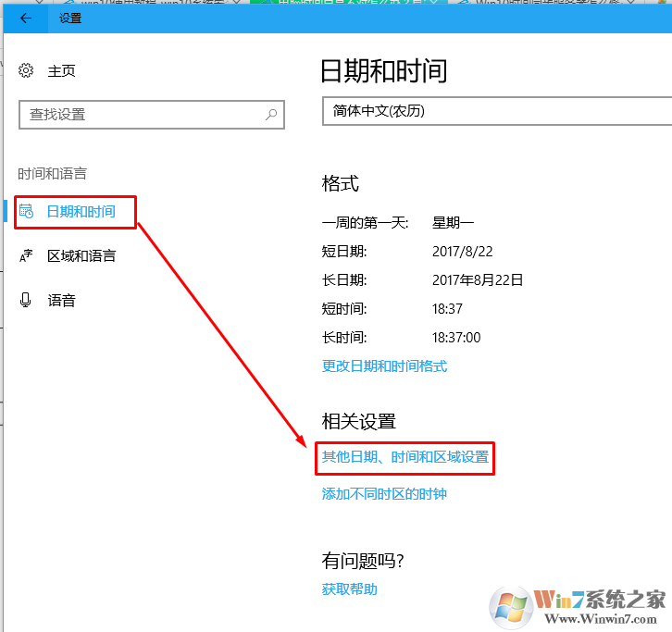The height and width of the screenshot is (632, 672).
Task: Click the calendar-clock icon beside 日期和时间
Action: (27, 211)
